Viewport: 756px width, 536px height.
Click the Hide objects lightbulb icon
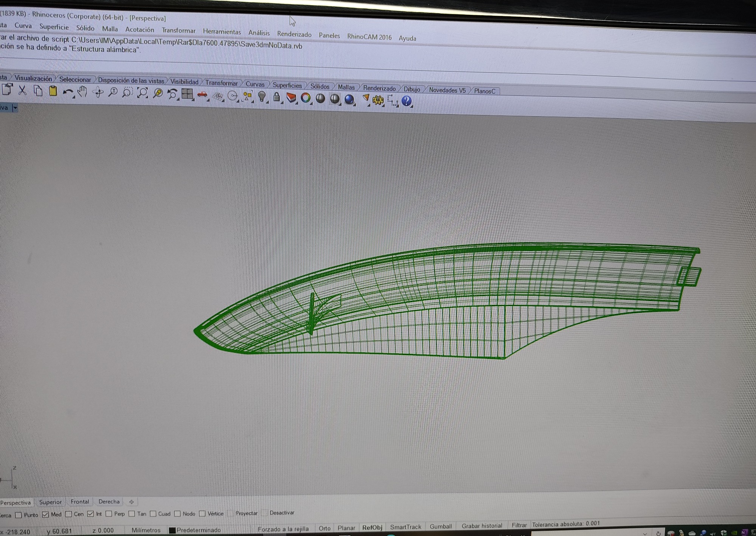point(262,97)
